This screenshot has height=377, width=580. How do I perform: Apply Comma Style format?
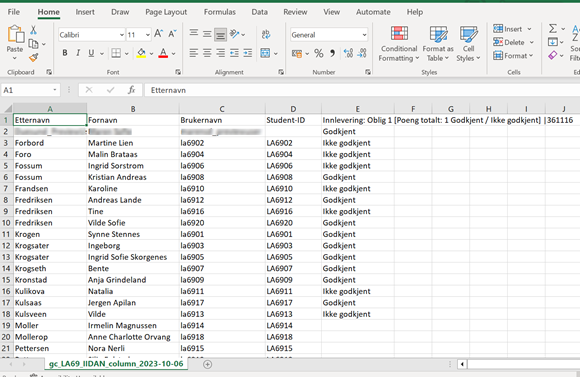(332, 54)
